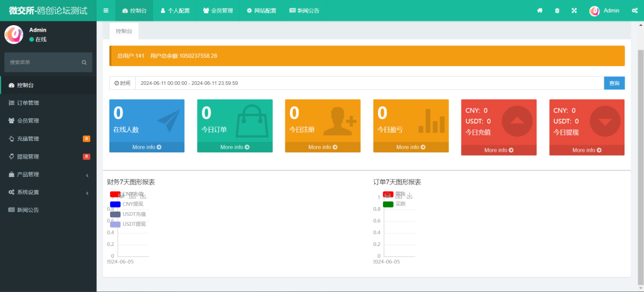Click the 在线 status link in the sidebar
Image resolution: width=644 pixels, height=292 pixels.
tap(38, 40)
